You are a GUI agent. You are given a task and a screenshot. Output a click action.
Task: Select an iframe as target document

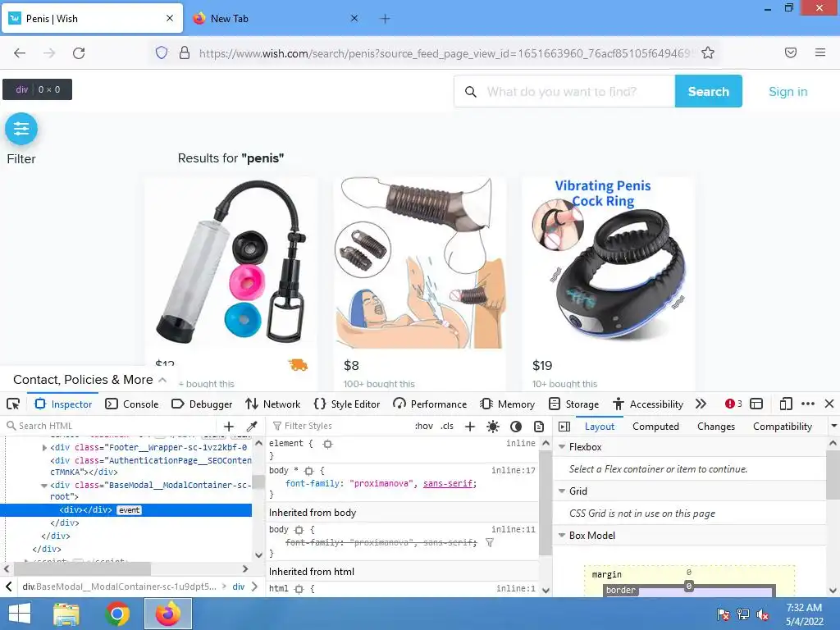pyautogui.click(x=756, y=404)
